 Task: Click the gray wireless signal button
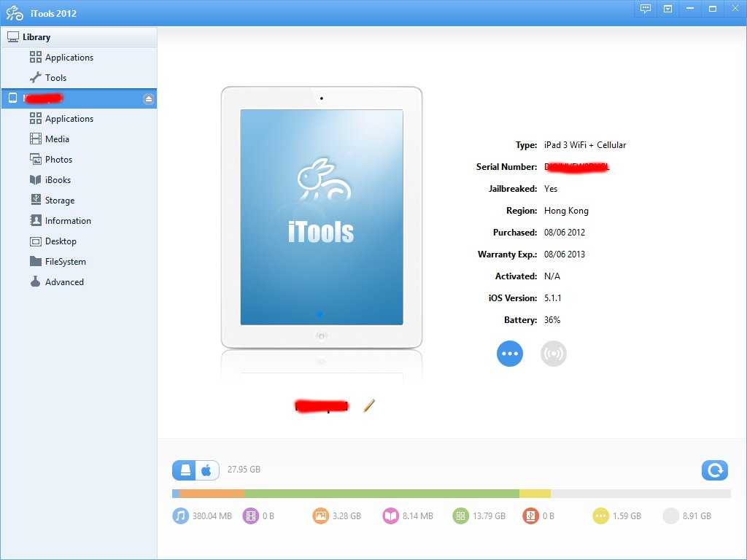click(554, 354)
